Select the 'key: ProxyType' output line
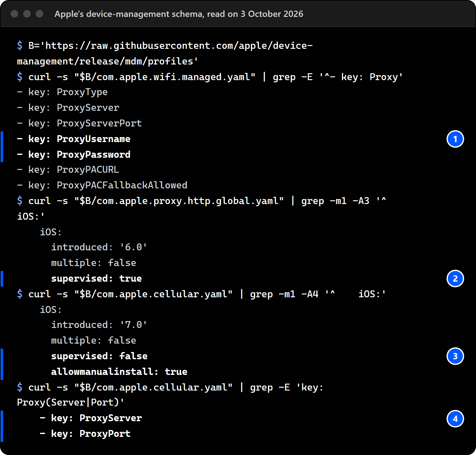476x455 pixels. tap(62, 92)
